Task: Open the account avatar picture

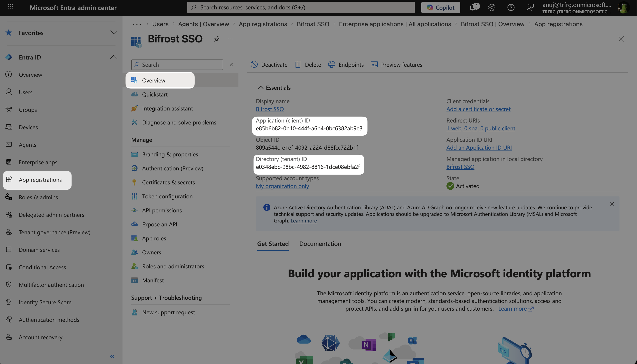Action: [x=623, y=8]
